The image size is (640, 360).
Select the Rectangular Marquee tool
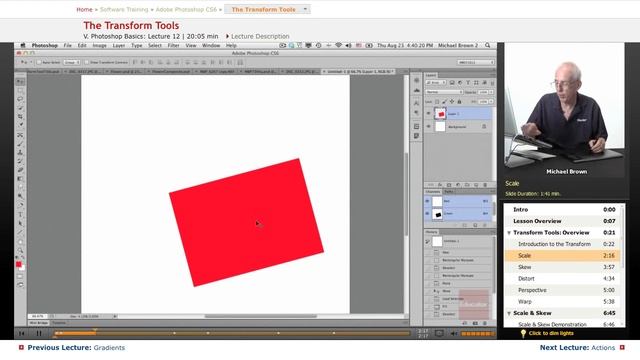[x=20, y=91]
